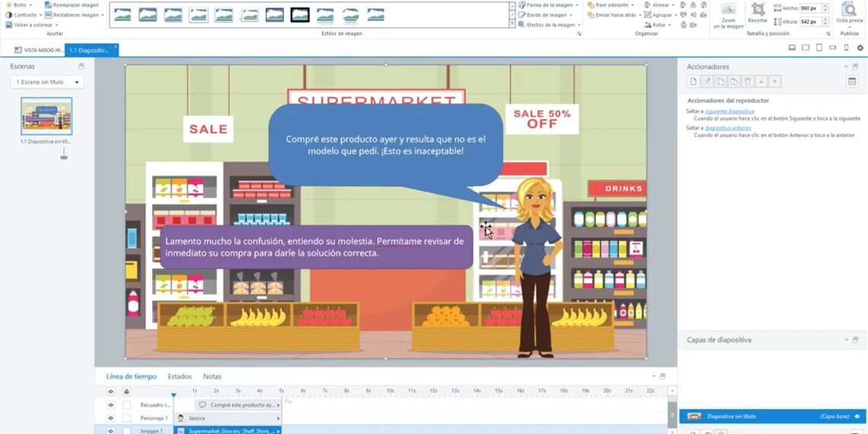
Task: Select the tablet portrait preview icon
Action: click(x=819, y=48)
